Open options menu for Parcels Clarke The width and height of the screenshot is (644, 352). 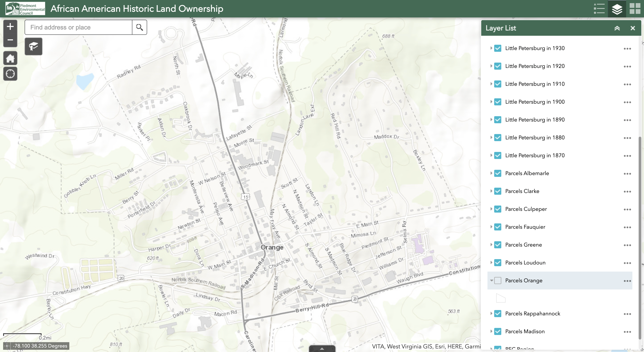point(627,191)
